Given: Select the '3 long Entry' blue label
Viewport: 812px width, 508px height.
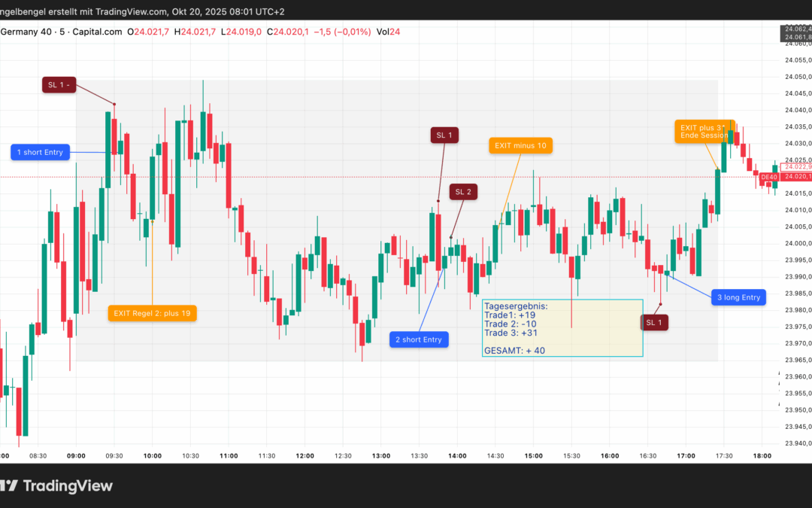Looking at the screenshot, I should [x=738, y=297].
